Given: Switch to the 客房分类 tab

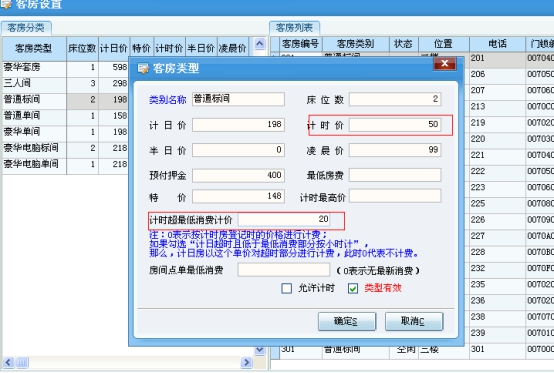Looking at the screenshot, I should pyautogui.click(x=26, y=28).
